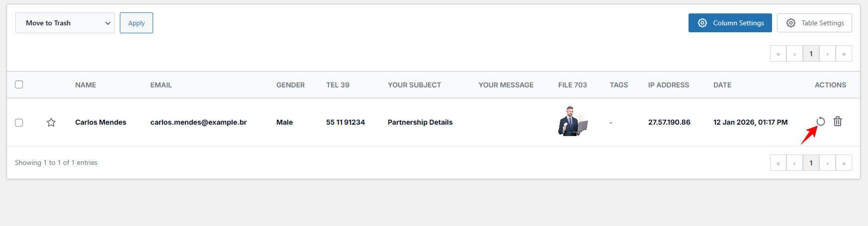The height and width of the screenshot is (226, 868).
Task: Go to previous page, bottom pagination
Action: (794, 163)
